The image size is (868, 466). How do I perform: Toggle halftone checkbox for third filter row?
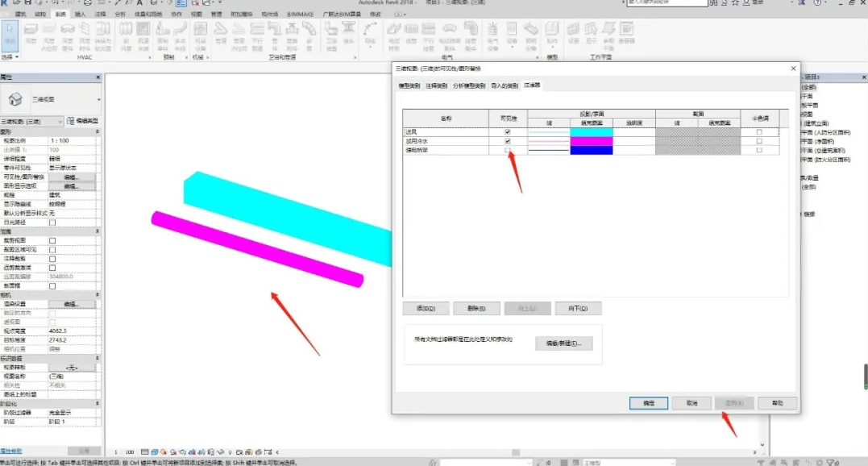759,150
